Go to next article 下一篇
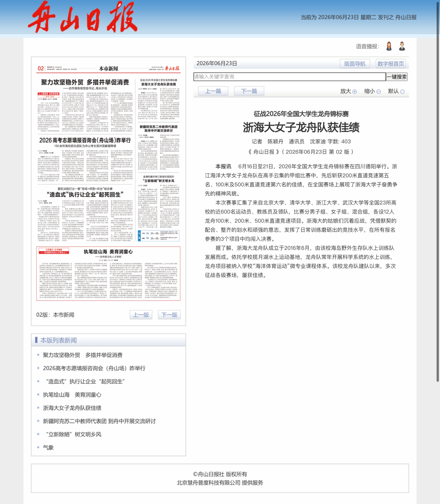The height and width of the screenshot is (504, 440). [x=249, y=91]
